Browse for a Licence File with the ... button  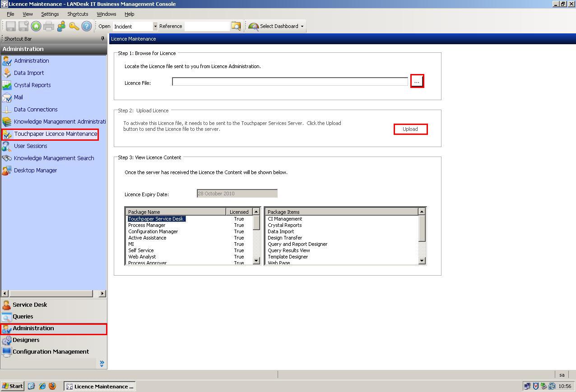[416, 81]
